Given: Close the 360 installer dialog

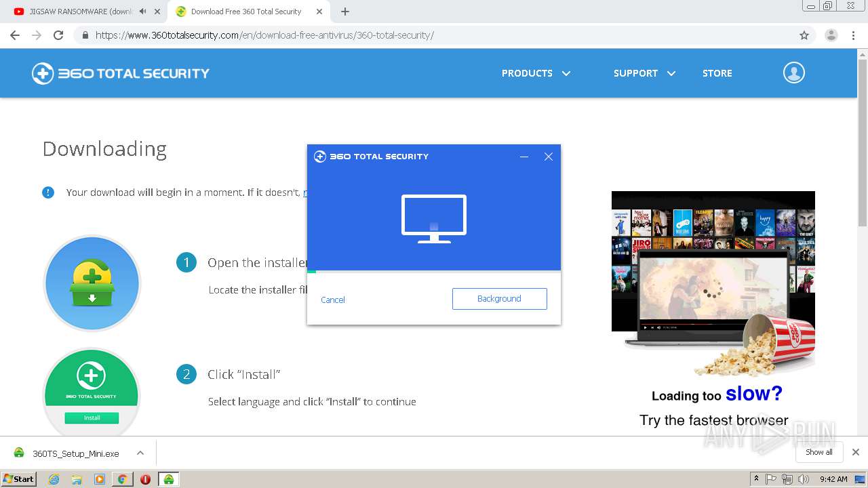Looking at the screenshot, I should pos(549,157).
